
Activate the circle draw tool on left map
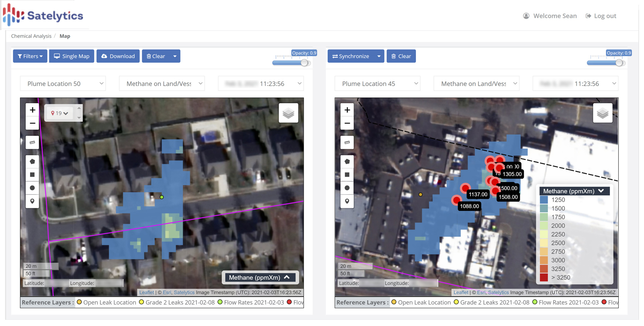(32, 188)
